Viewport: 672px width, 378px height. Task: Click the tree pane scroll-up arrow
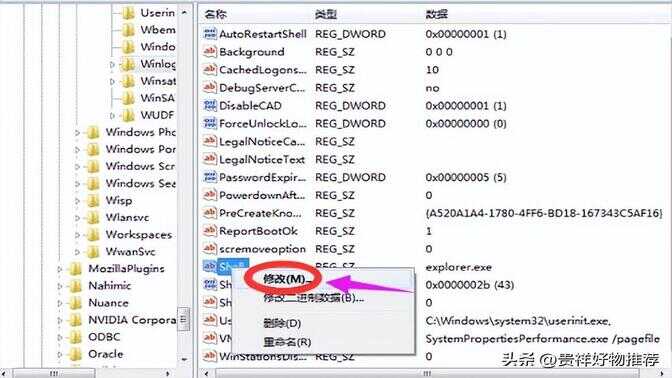pyautogui.click(x=184, y=13)
